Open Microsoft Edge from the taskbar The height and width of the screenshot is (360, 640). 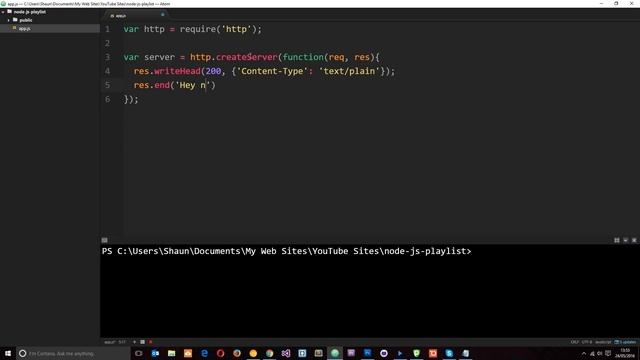204,353
